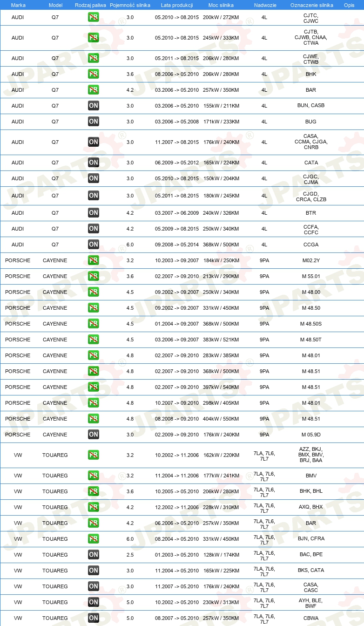Click diesel ON icon in Touareg BAC, BPE row

tap(94, 555)
